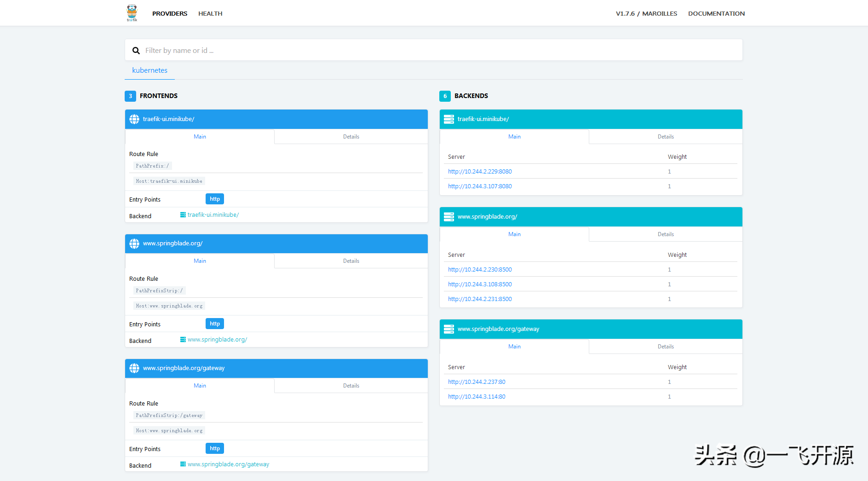Open server http://10.244.2.230:8500
The image size is (868, 481).
coord(480,270)
